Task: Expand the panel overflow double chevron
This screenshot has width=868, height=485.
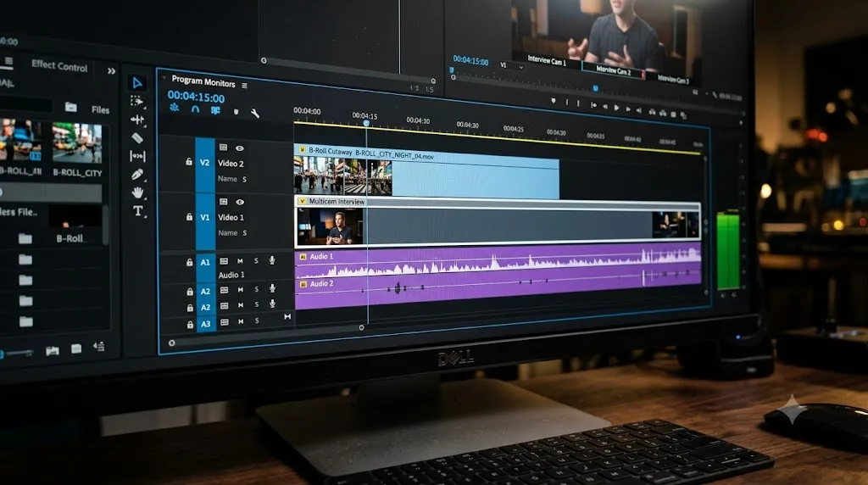Action: tap(111, 71)
